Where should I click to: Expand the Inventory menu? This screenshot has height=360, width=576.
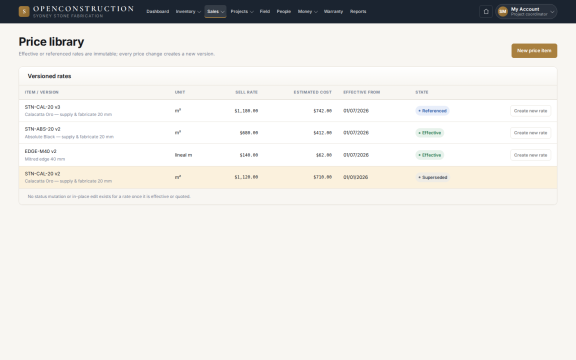(x=188, y=11)
